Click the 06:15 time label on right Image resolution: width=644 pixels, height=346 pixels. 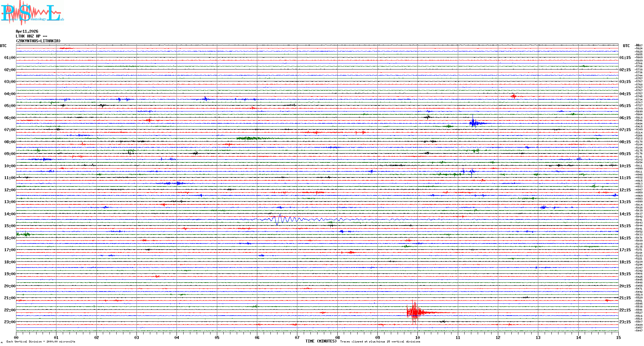(625, 118)
